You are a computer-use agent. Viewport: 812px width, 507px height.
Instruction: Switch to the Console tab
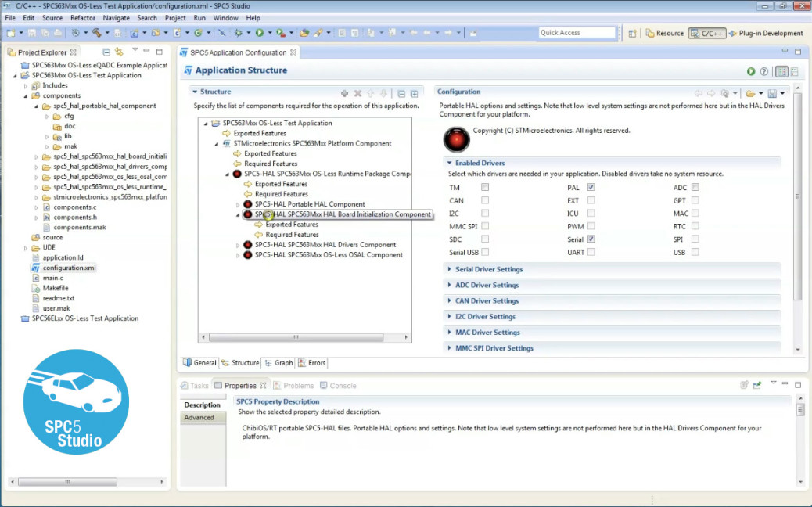tap(338, 386)
